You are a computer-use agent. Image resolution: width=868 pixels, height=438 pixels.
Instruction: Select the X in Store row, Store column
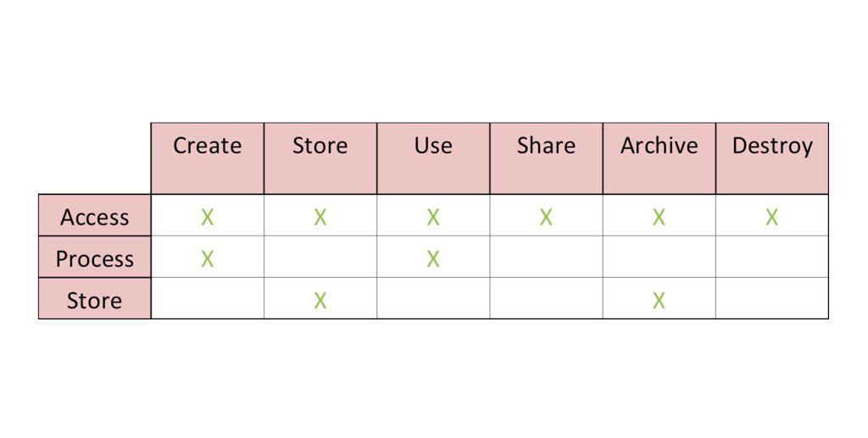[320, 300]
